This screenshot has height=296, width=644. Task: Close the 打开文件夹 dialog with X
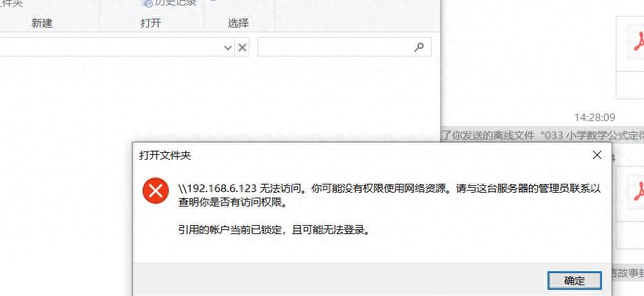click(596, 155)
